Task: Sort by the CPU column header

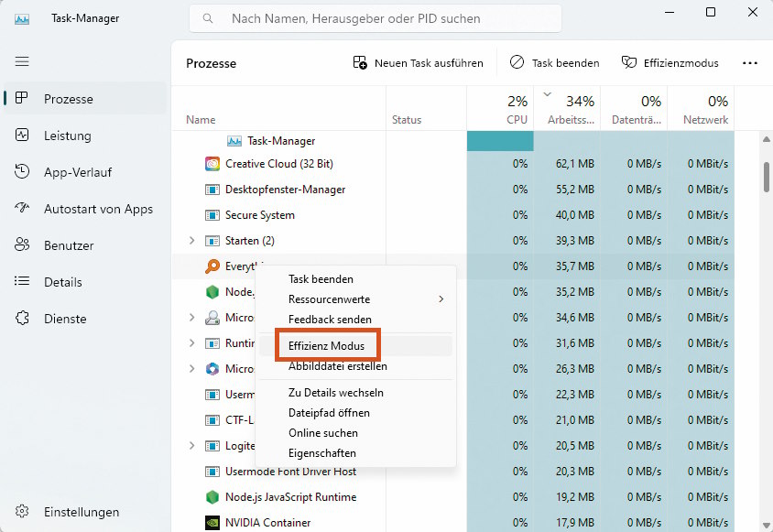Action: point(500,108)
